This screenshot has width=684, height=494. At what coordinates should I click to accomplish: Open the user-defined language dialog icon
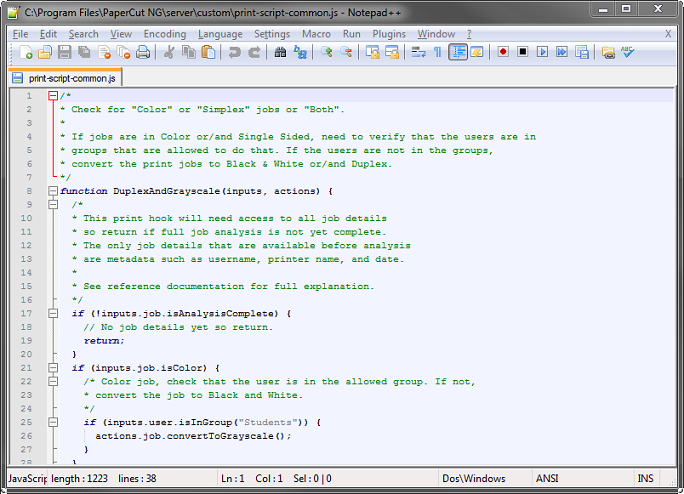(477, 52)
